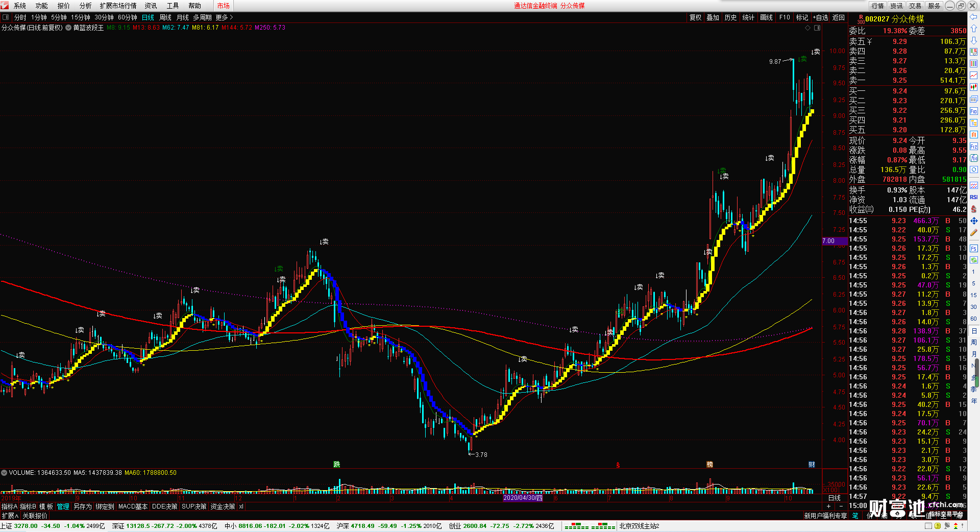Open the 分析 menu
This screenshot has height=532, width=980.
86,6
